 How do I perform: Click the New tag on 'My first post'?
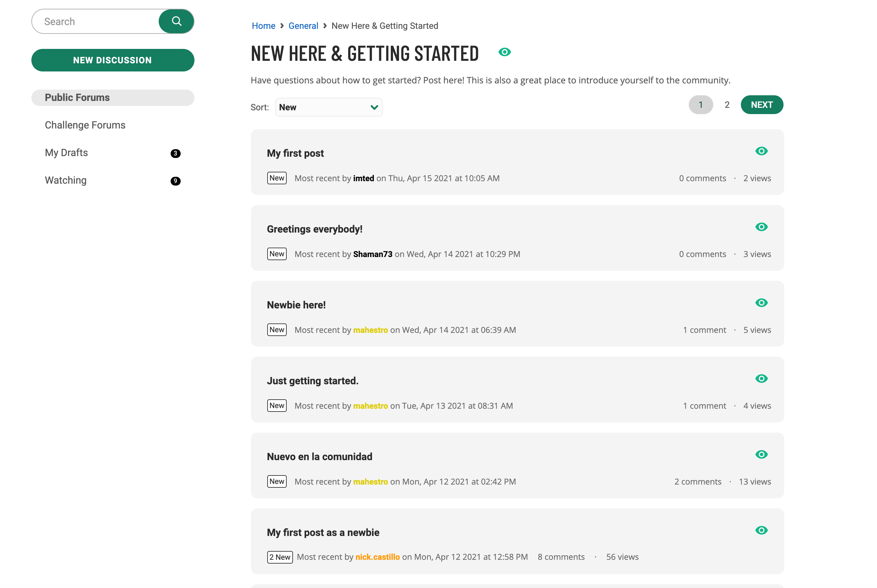(277, 178)
